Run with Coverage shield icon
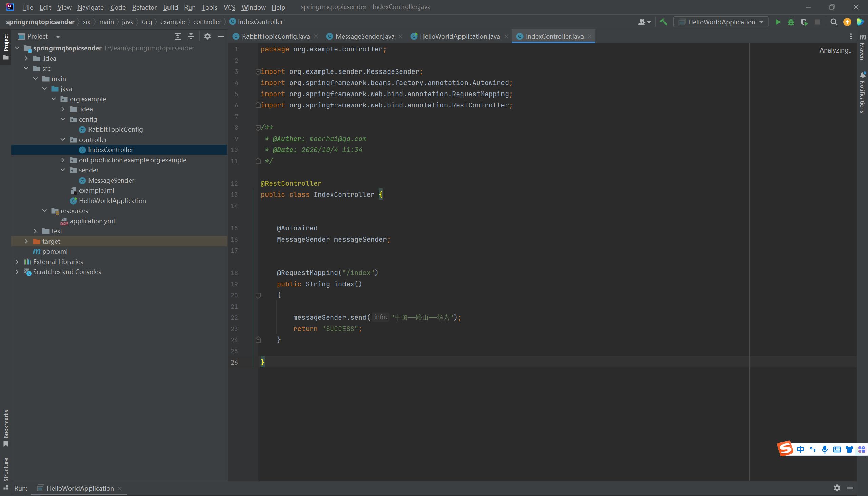The width and height of the screenshot is (868, 496). pyautogui.click(x=804, y=22)
